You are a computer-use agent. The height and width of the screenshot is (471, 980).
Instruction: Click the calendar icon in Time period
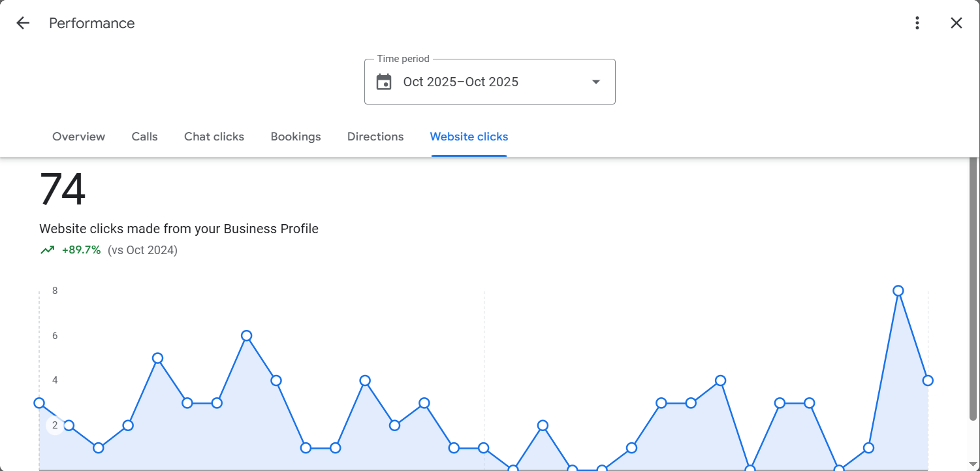384,82
